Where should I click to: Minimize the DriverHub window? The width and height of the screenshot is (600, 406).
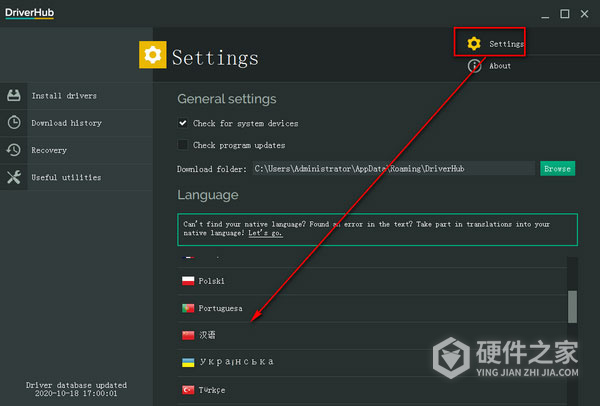click(545, 15)
